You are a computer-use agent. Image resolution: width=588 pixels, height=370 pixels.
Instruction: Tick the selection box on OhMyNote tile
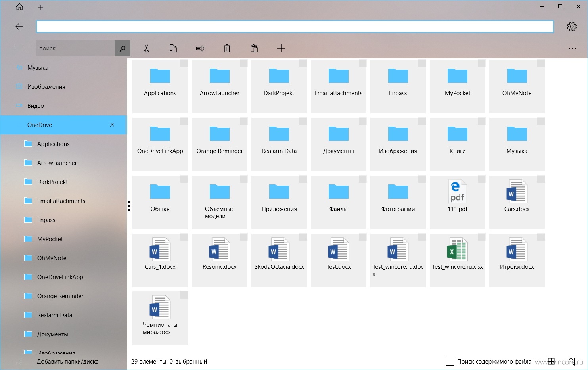click(x=541, y=63)
